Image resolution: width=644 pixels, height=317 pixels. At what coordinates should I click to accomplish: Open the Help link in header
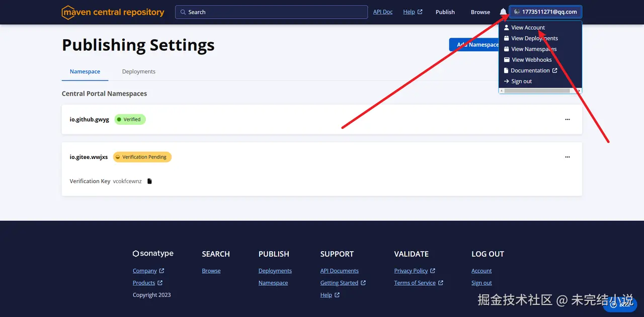point(409,12)
